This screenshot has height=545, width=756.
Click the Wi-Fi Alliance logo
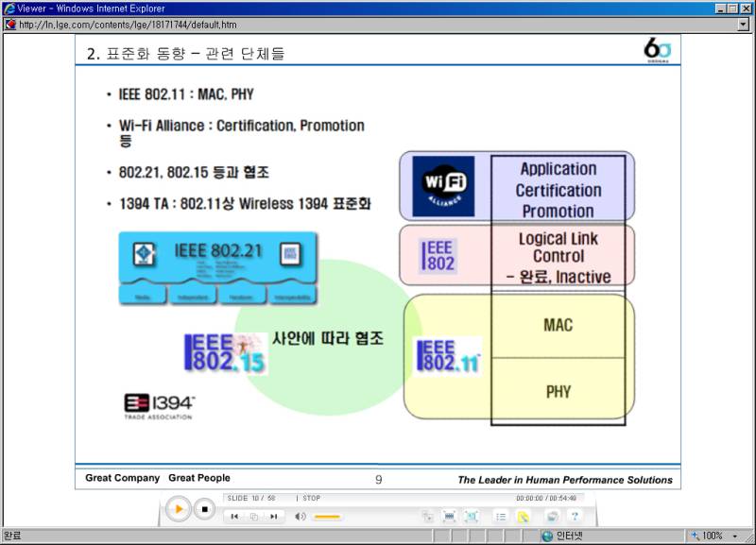point(443,186)
